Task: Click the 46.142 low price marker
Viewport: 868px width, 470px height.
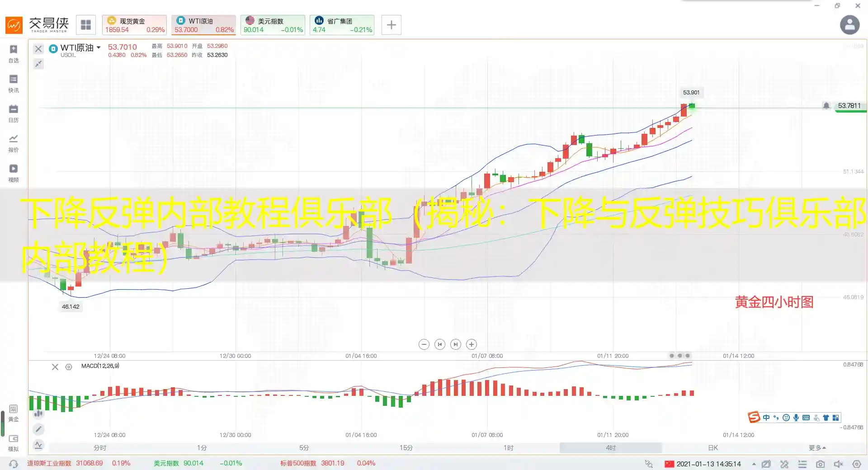Action: click(71, 307)
